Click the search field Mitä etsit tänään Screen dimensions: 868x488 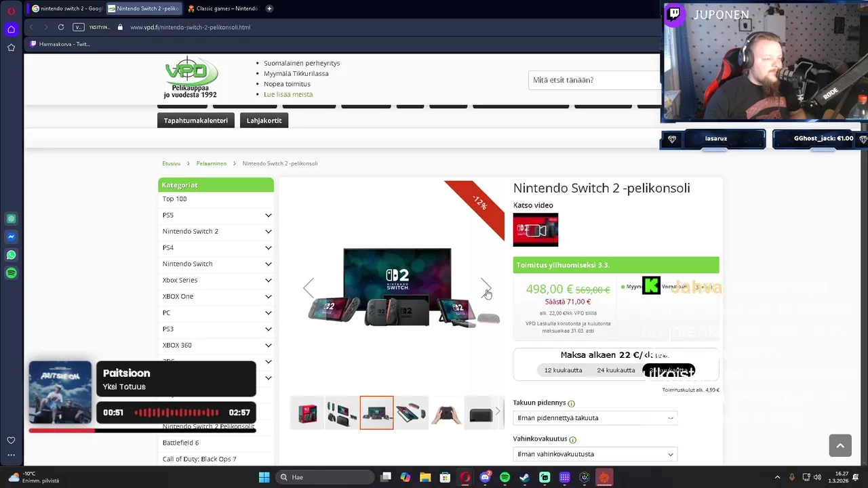pyautogui.click(x=594, y=80)
